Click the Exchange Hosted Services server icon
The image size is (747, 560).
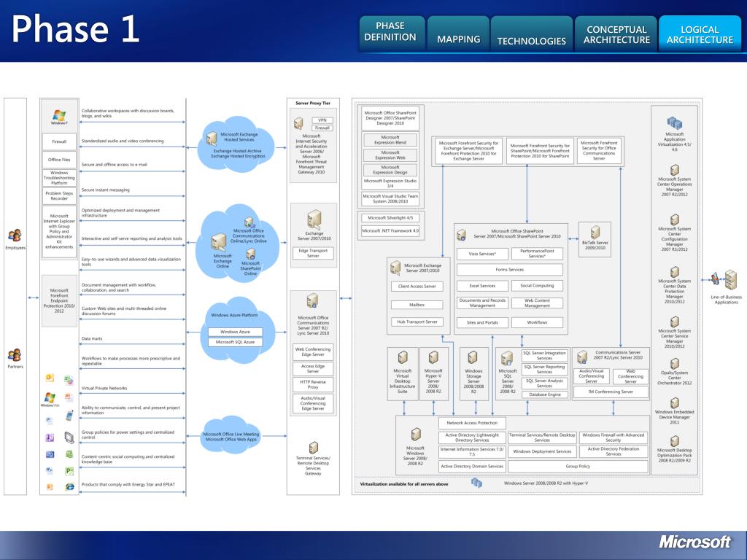click(212, 138)
